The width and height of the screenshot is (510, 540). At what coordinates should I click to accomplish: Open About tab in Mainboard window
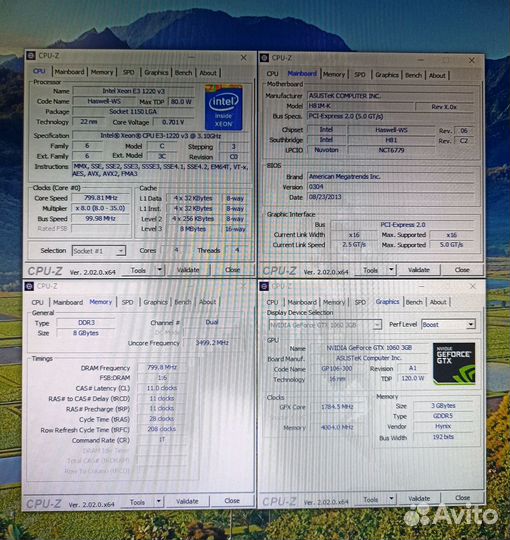coord(437,75)
